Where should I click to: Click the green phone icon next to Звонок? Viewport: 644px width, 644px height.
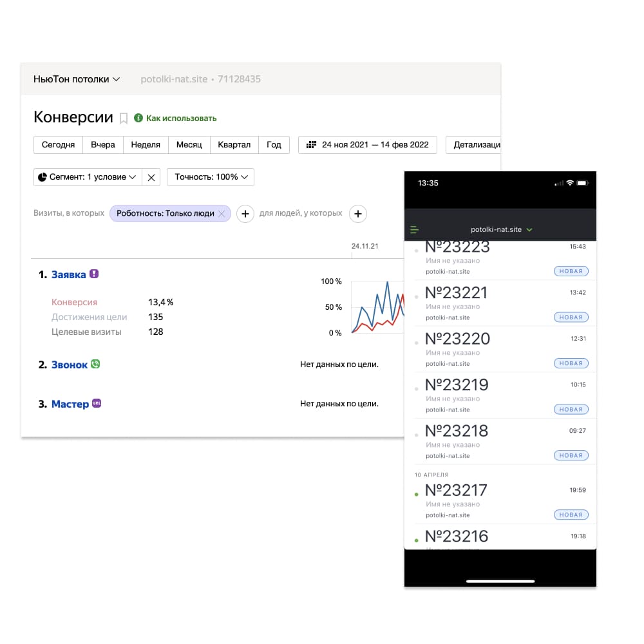coord(95,364)
